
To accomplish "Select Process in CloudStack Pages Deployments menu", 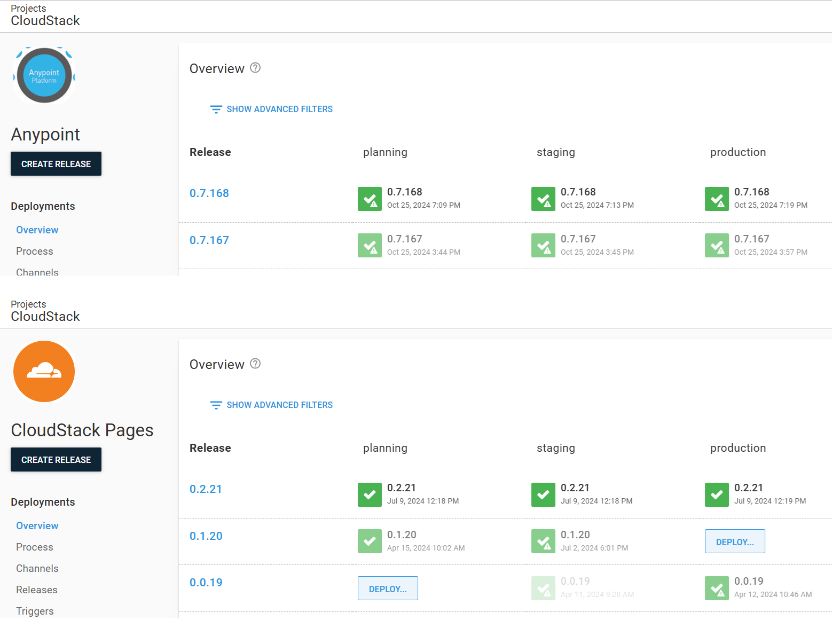I will tap(35, 547).
